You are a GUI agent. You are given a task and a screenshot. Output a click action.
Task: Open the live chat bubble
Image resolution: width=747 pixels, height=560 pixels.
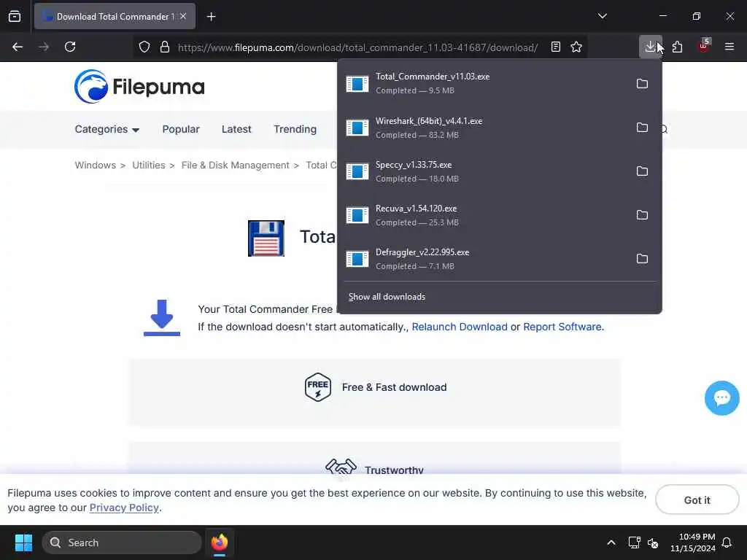[721, 398]
